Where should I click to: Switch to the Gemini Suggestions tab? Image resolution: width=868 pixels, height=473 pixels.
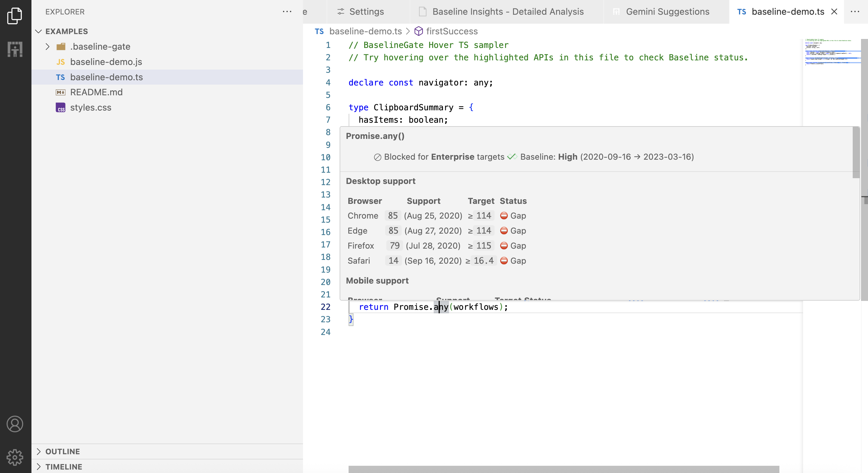click(x=667, y=12)
